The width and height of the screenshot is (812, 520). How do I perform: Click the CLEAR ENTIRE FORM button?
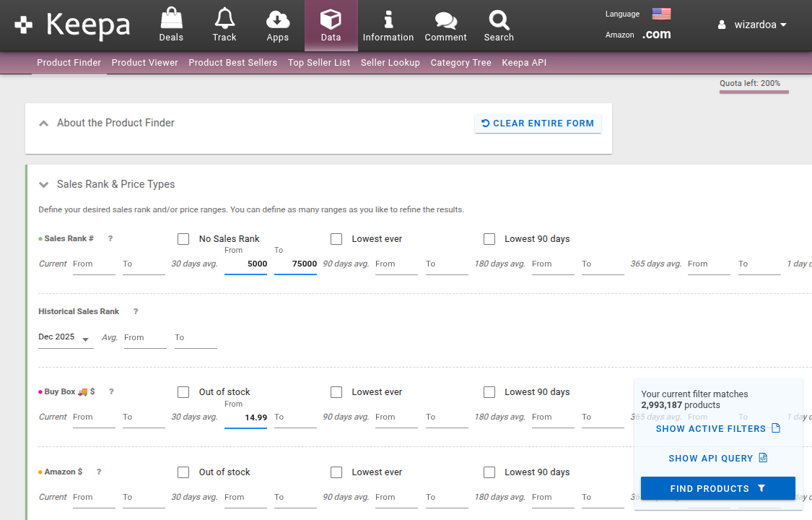coord(538,123)
